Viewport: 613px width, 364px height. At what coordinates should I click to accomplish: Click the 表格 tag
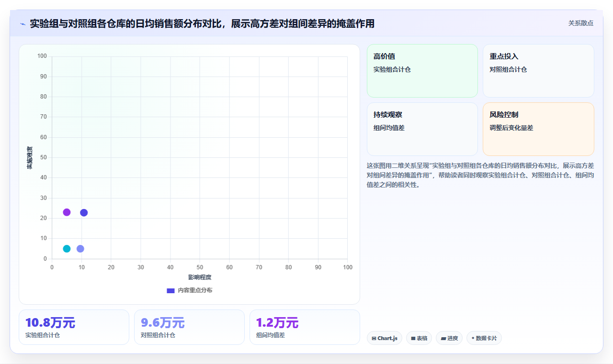pyautogui.click(x=419, y=338)
